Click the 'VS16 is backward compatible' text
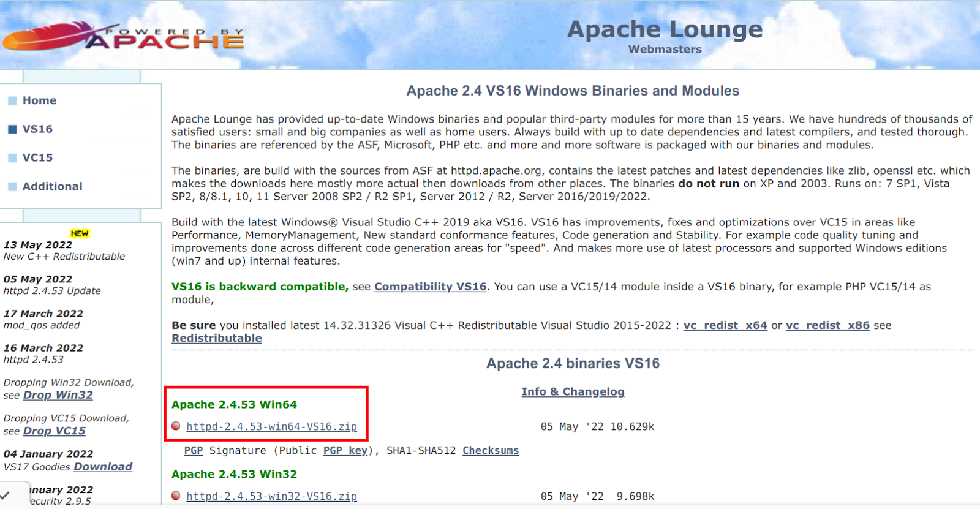 260,287
